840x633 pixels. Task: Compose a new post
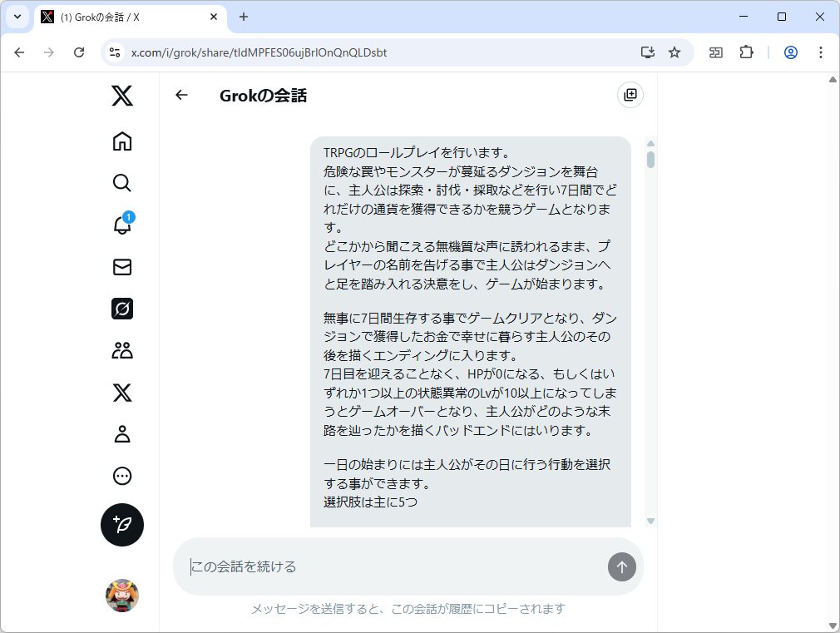click(121, 525)
